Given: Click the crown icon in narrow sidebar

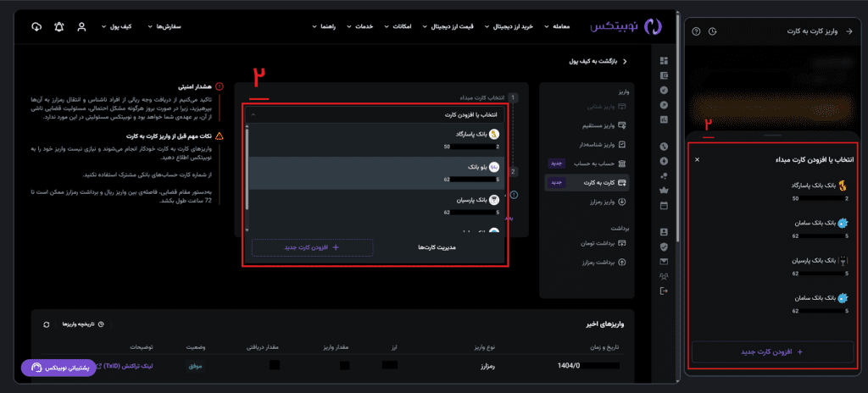Looking at the screenshot, I should coord(664,190).
